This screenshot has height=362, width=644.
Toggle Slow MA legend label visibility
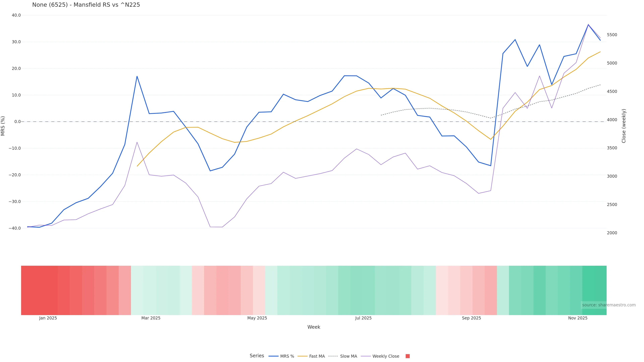click(348, 356)
